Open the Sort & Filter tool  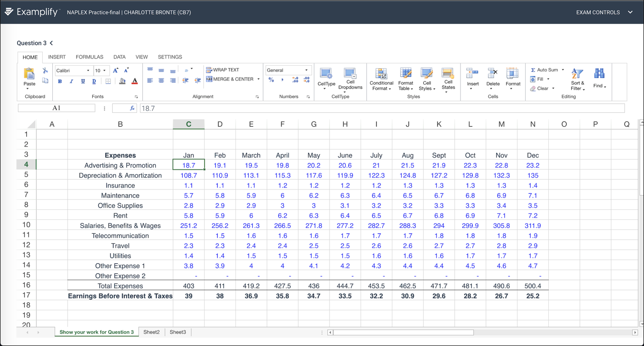[577, 79]
